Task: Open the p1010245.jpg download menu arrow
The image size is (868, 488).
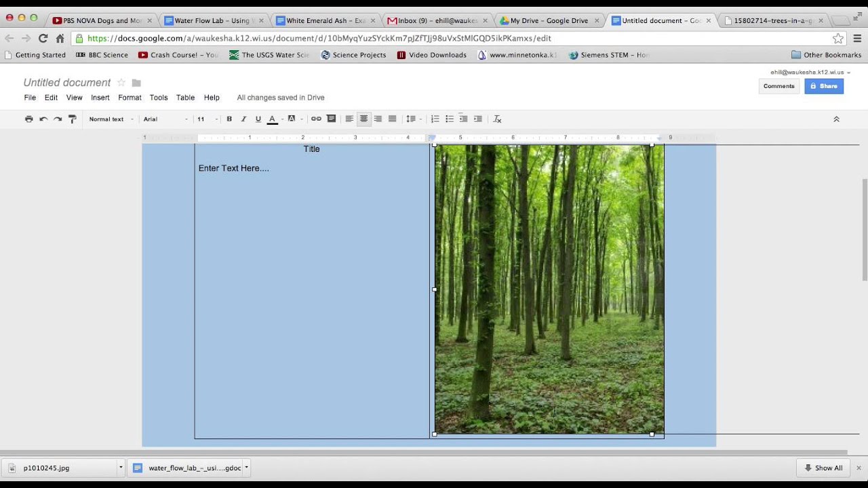Action: 121,468
